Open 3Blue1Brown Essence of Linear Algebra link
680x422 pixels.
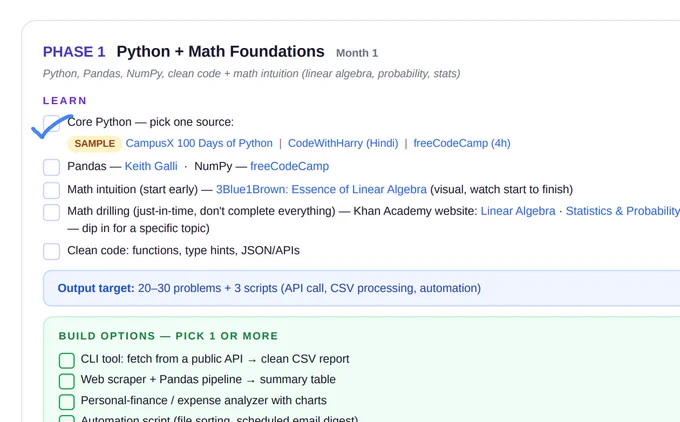pos(321,190)
